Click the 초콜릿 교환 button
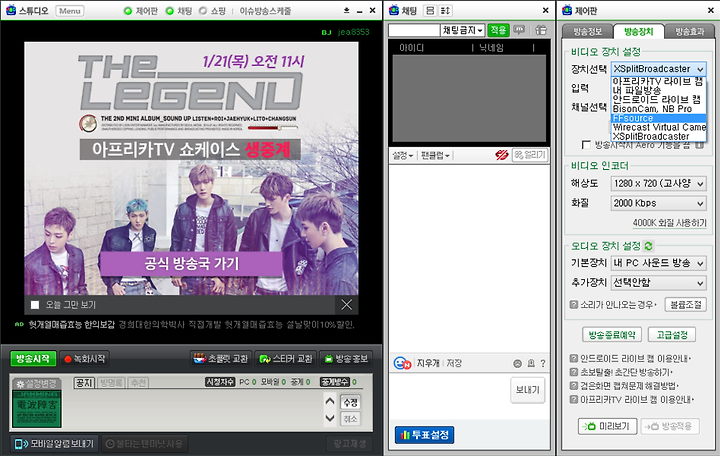 (221, 359)
